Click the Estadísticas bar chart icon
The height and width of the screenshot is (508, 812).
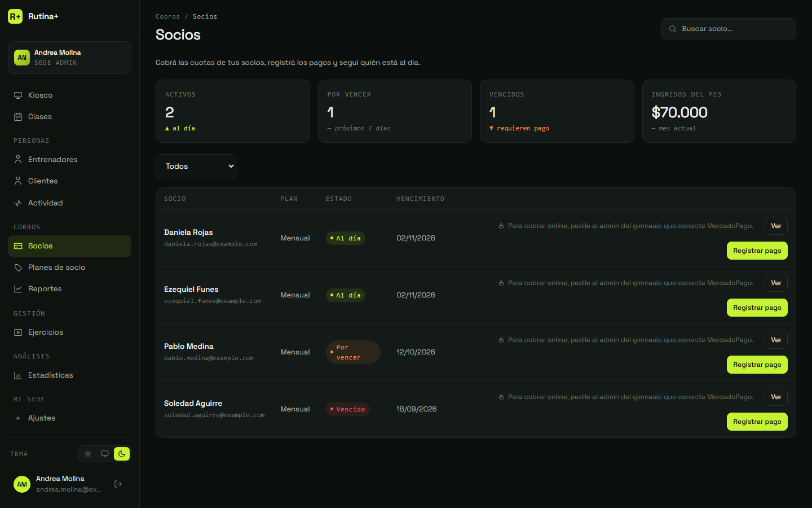[x=18, y=375]
